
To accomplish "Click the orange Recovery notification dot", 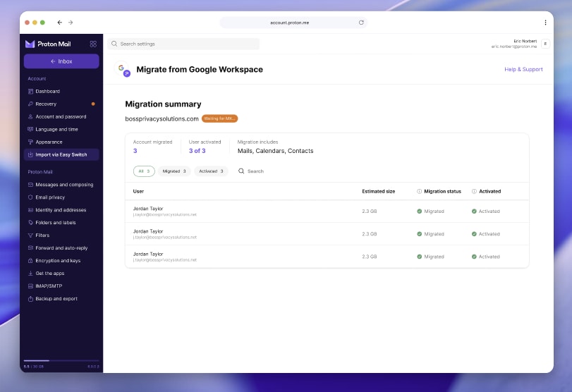I will pyautogui.click(x=93, y=104).
